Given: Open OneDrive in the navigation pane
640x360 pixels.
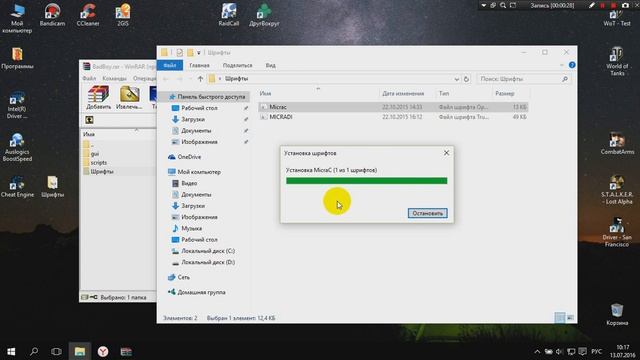Looking at the screenshot, I should tap(189, 157).
